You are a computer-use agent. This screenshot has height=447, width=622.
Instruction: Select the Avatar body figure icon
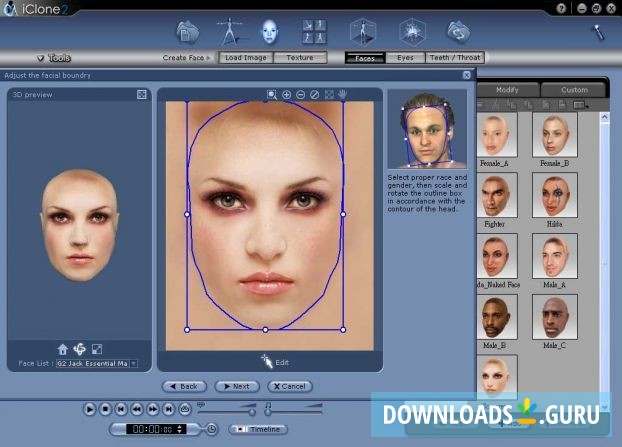pyautogui.click(x=230, y=31)
